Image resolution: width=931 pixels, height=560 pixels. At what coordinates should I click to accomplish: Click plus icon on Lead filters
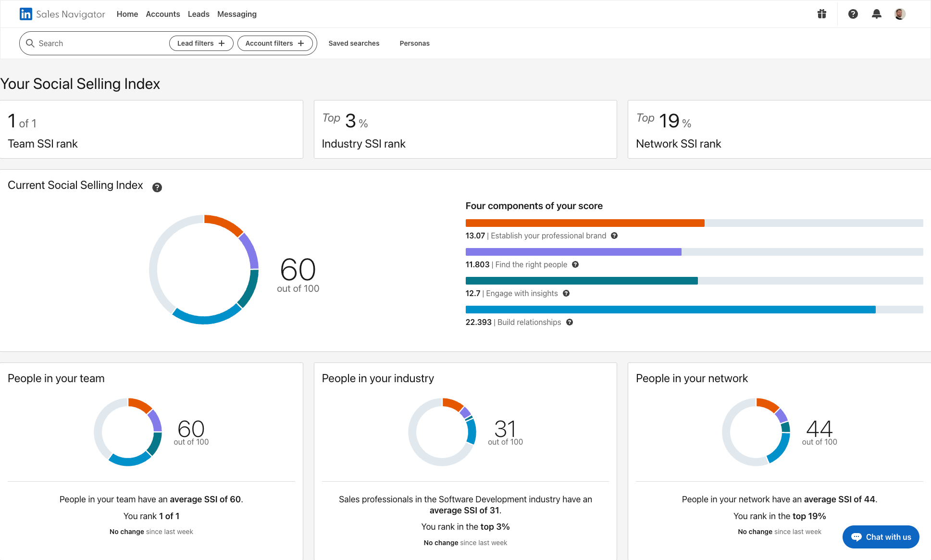222,43
